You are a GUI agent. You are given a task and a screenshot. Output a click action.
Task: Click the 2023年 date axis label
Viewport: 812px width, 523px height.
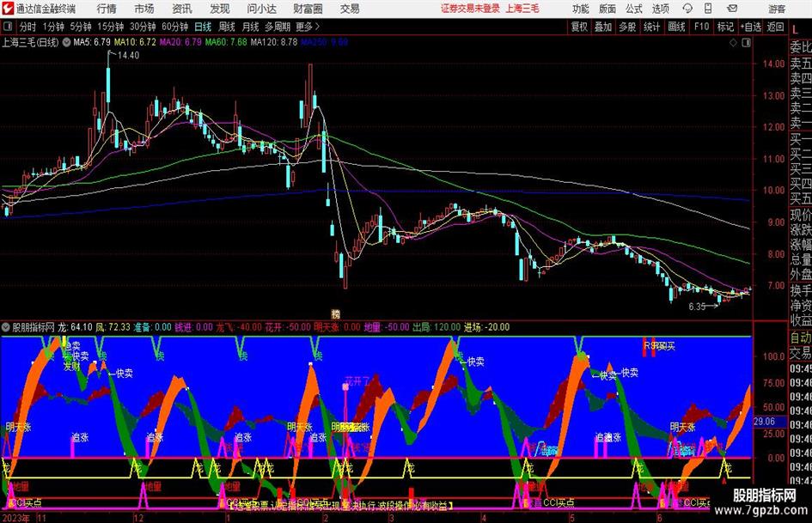pos(16,518)
